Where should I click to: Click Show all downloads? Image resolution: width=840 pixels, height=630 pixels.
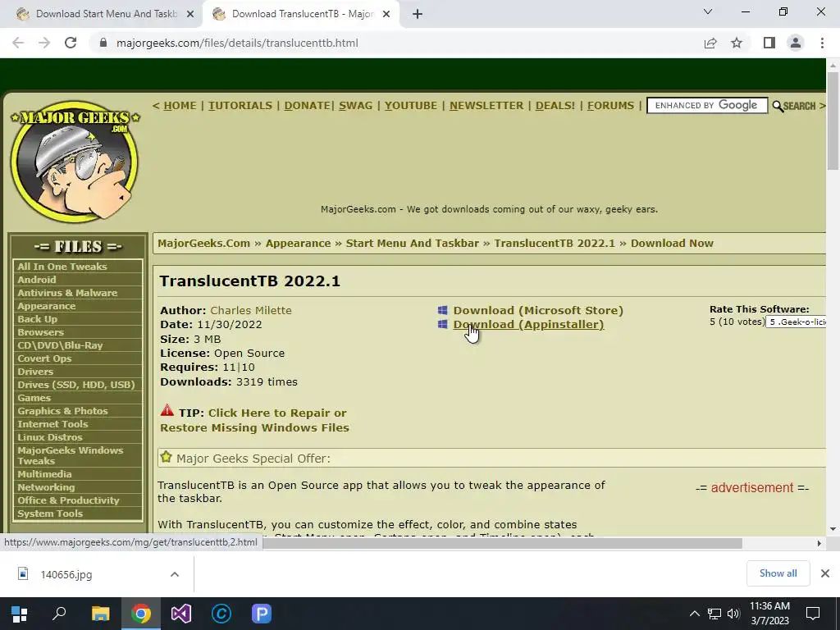tap(778, 573)
